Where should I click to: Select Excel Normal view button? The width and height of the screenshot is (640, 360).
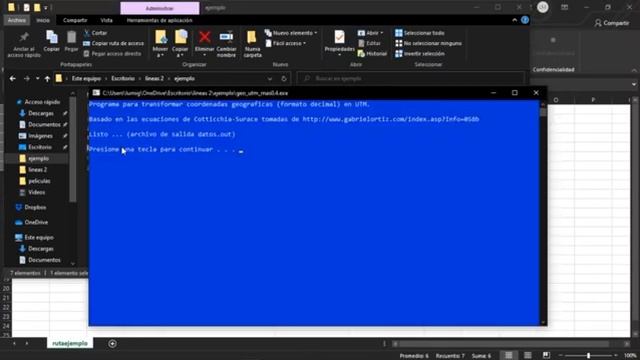tap(509, 356)
